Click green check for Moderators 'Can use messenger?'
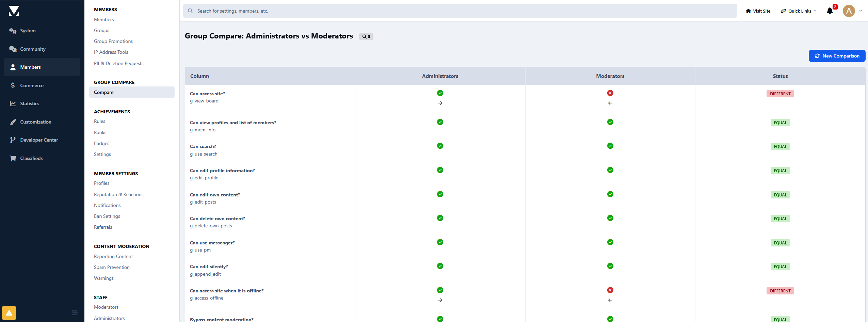 click(610, 242)
